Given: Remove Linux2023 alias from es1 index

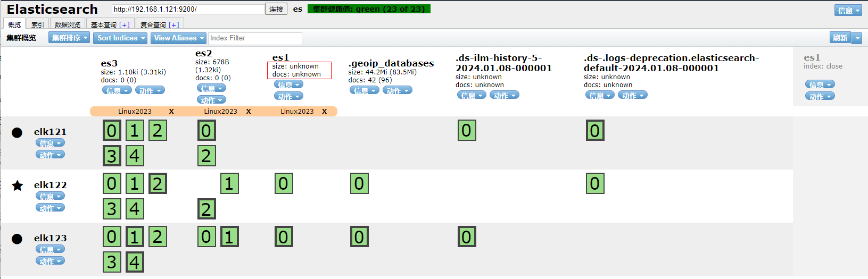Looking at the screenshot, I should click(324, 112).
